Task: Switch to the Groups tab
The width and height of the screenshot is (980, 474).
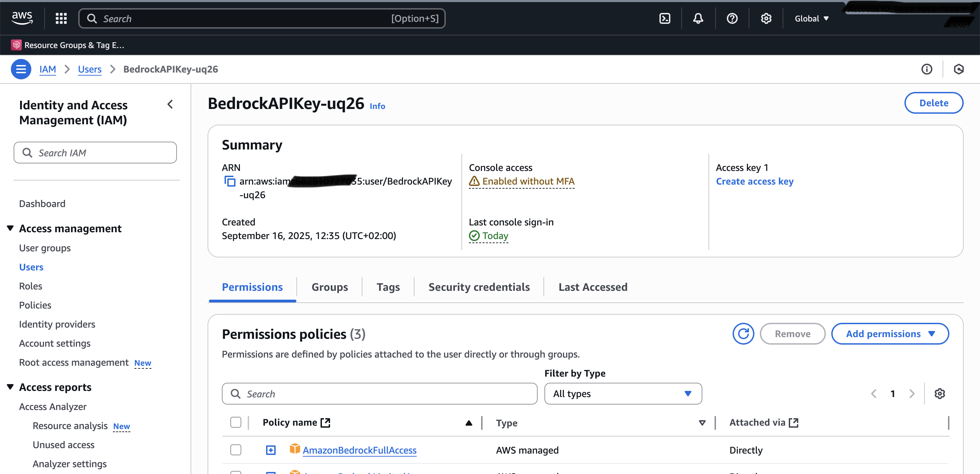Action: (x=329, y=287)
